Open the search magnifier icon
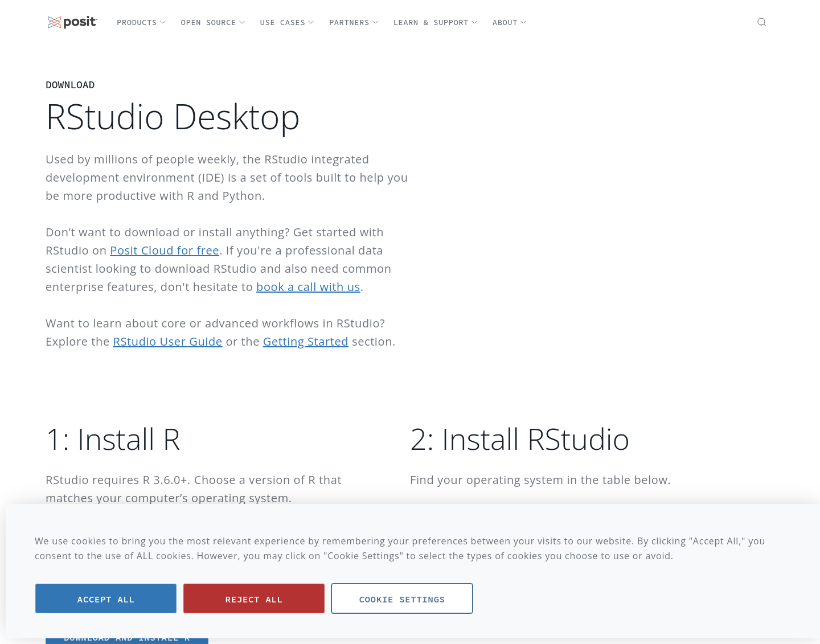Image resolution: width=820 pixels, height=644 pixels. 761,22
